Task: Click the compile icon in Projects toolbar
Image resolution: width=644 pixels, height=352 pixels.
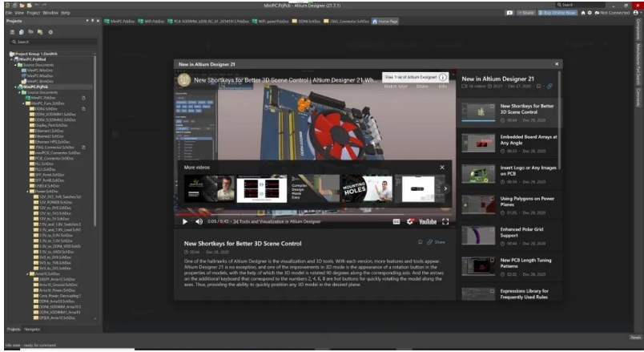Action: click(x=22, y=32)
